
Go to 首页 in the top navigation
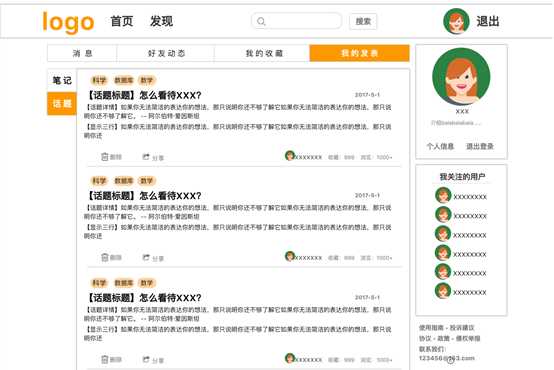(122, 21)
